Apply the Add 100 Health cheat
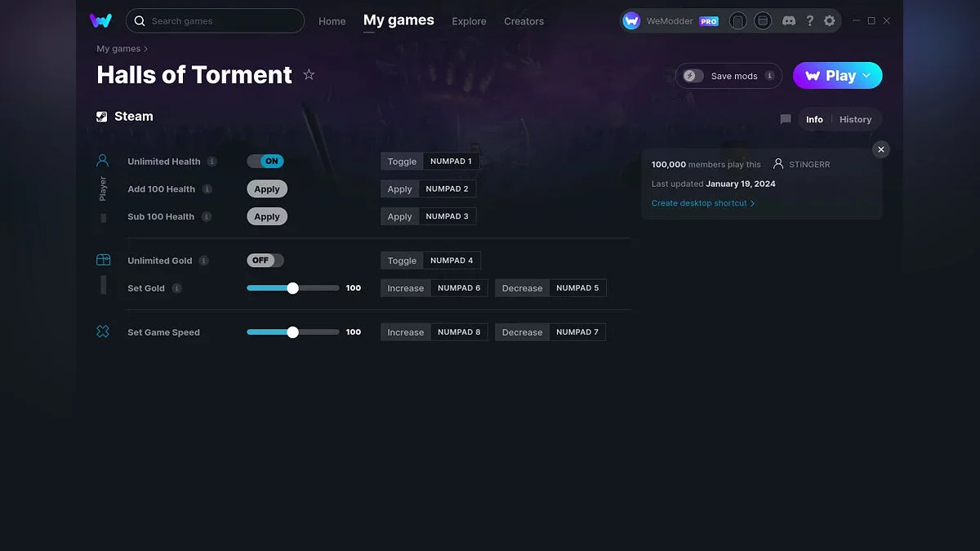This screenshot has height=551, width=980. point(267,189)
